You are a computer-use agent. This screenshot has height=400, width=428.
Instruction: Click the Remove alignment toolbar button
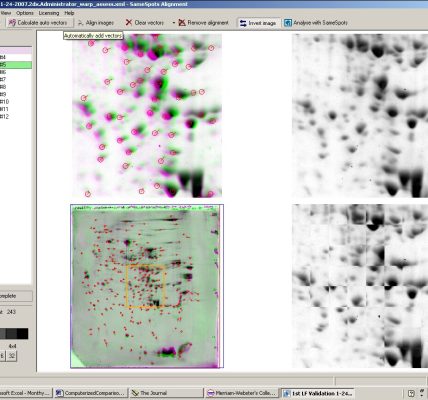click(x=203, y=23)
